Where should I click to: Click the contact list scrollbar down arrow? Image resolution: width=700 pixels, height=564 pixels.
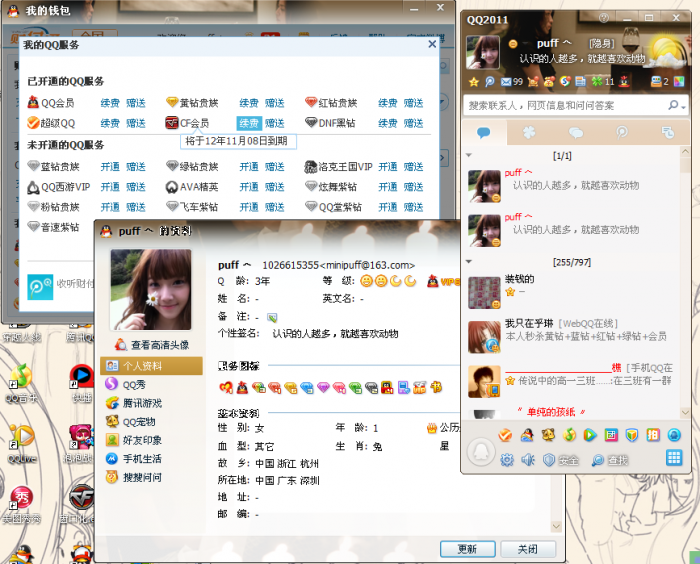click(685, 412)
